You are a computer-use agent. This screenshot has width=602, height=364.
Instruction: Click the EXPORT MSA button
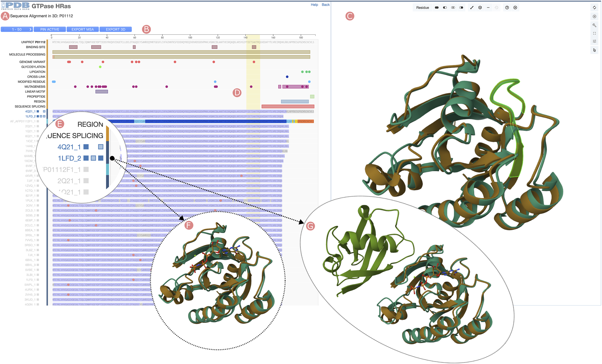coord(83,30)
